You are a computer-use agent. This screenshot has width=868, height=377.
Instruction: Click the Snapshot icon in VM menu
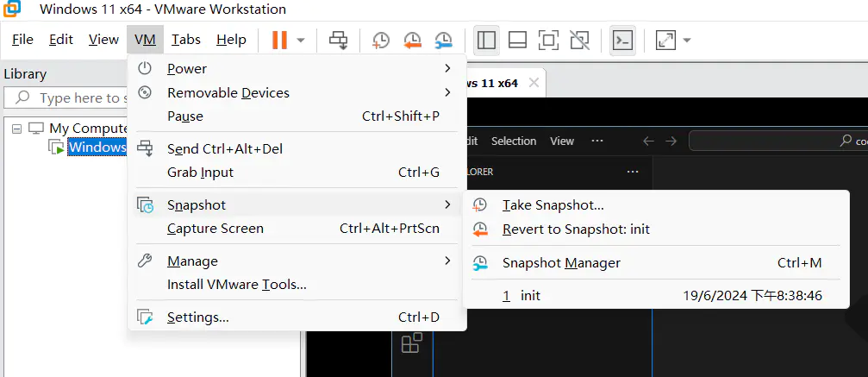click(145, 205)
